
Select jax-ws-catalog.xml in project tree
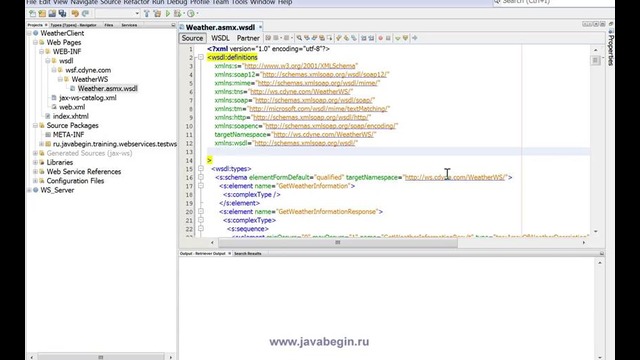pos(88,98)
